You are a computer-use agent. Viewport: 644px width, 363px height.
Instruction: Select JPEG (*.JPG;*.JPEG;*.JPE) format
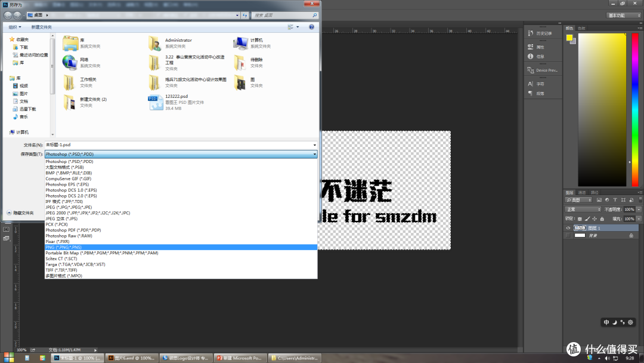click(x=181, y=207)
